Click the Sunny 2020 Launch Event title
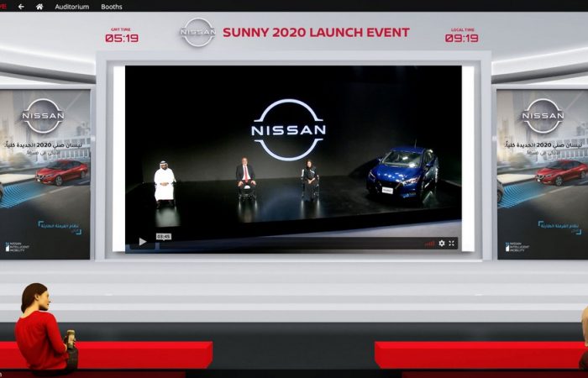Viewport: 588px width, 378px height. (x=316, y=33)
